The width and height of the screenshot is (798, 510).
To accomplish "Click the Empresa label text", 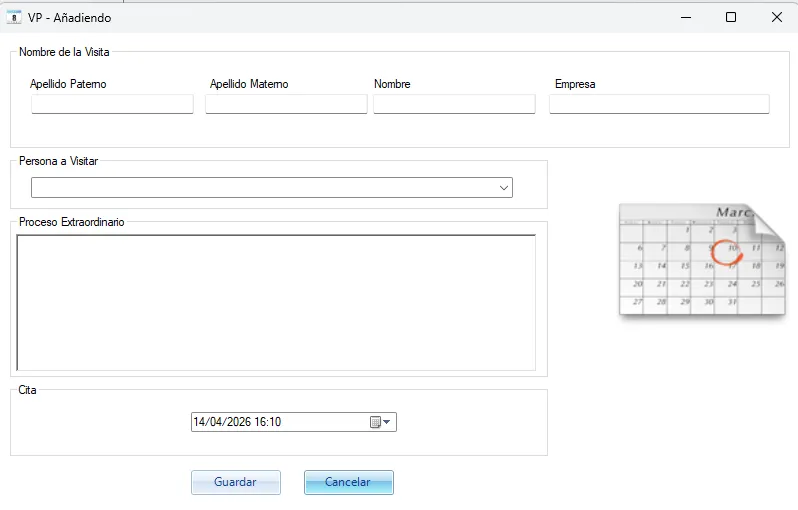I will click(x=575, y=84).
